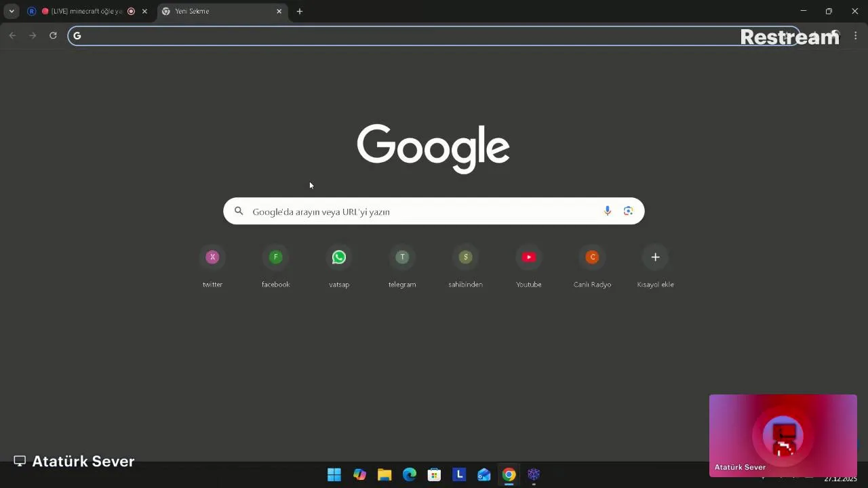Click the Google logo
The image size is (868, 488).
pyautogui.click(x=433, y=148)
